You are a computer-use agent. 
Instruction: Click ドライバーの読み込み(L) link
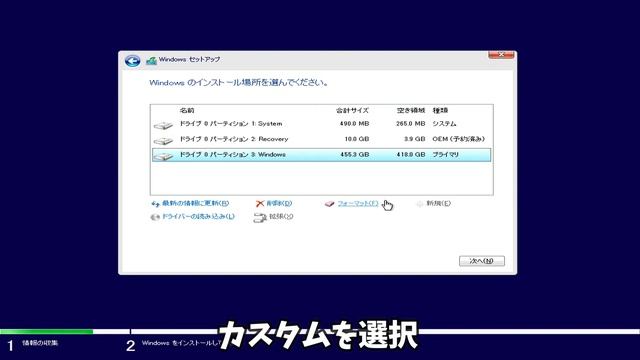pyautogui.click(x=198, y=216)
